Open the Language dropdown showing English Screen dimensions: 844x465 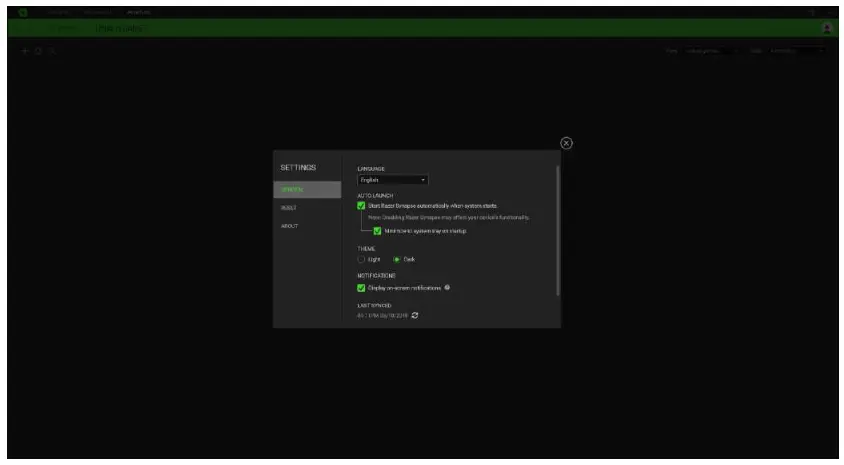392,180
